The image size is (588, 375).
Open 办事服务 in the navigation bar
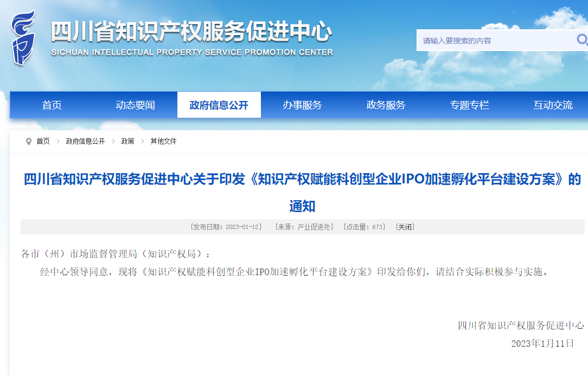click(302, 105)
